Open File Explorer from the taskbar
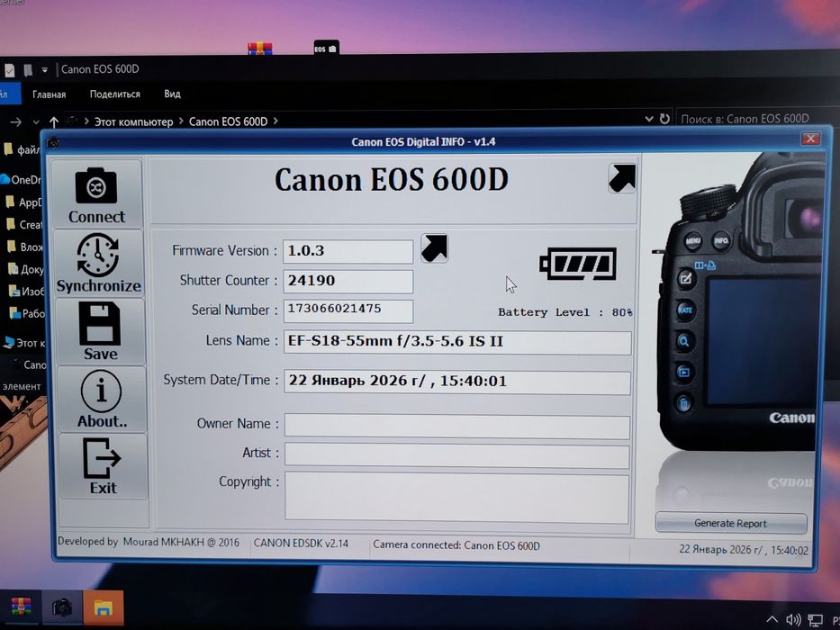 (x=104, y=607)
